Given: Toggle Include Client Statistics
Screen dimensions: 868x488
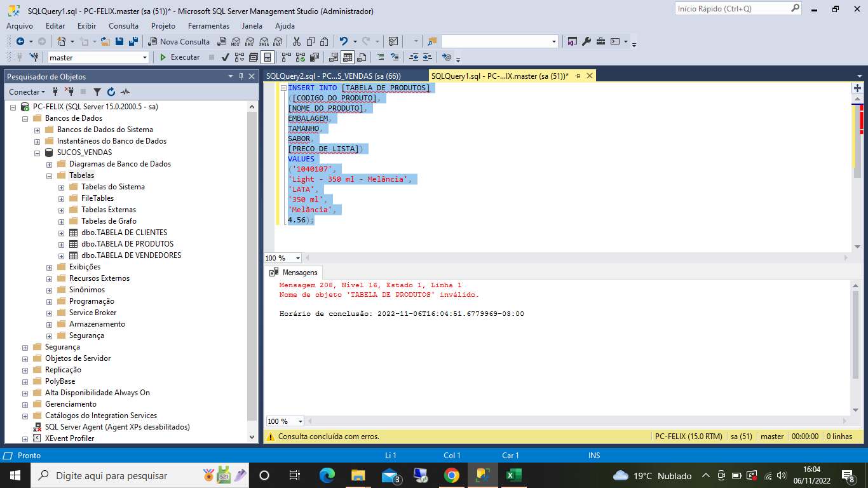Looking at the screenshot, I should pos(314,57).
